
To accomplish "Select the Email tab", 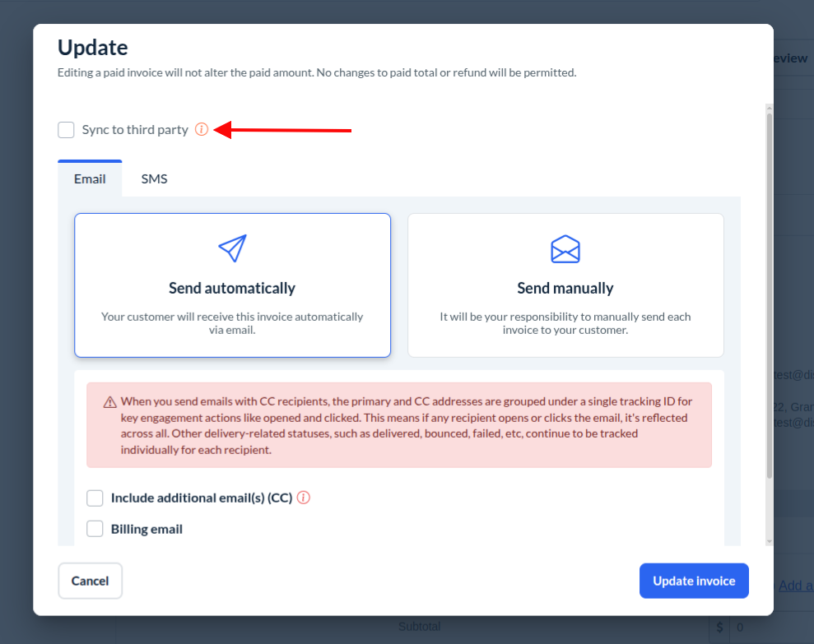I will coord(90,178).
